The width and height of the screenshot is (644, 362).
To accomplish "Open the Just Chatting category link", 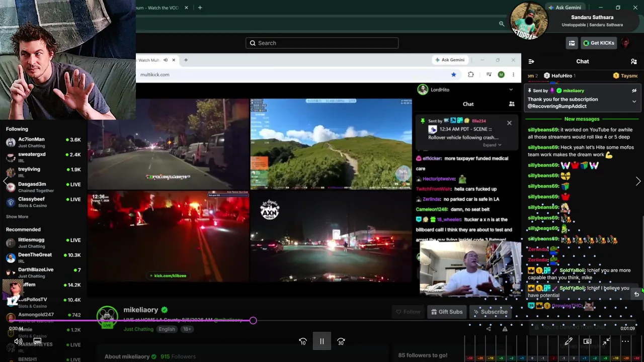I will 138,329.
